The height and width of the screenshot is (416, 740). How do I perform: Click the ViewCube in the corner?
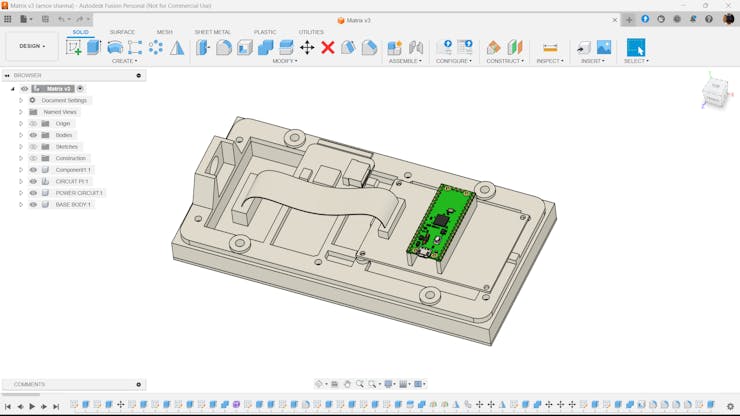click(715, 93)
